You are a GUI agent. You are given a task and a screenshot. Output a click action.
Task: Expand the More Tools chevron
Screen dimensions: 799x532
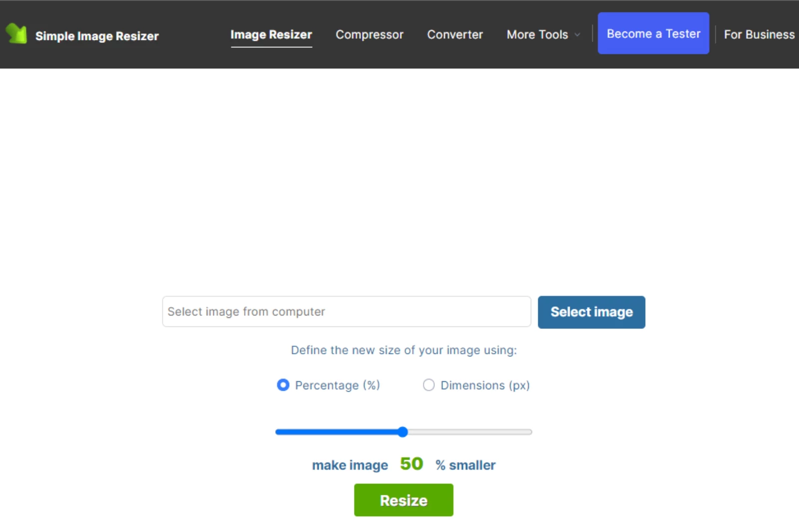tap(577, 35)
